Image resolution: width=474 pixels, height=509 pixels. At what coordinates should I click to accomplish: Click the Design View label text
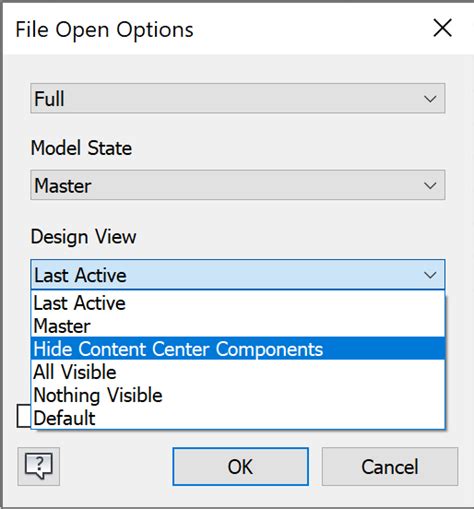point(83,237)
